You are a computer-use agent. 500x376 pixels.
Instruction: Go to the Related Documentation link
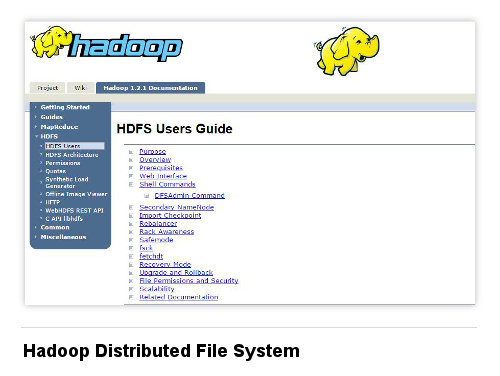point(179,297)
